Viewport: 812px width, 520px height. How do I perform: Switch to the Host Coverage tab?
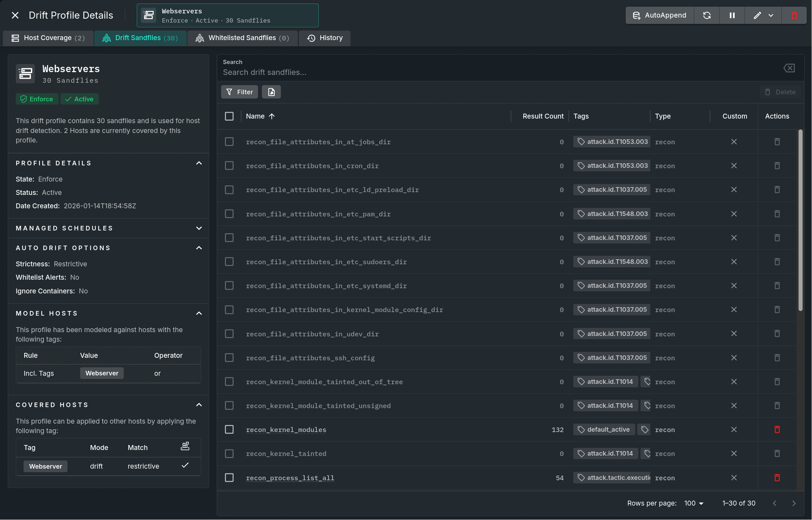click(x=48, y=38)
